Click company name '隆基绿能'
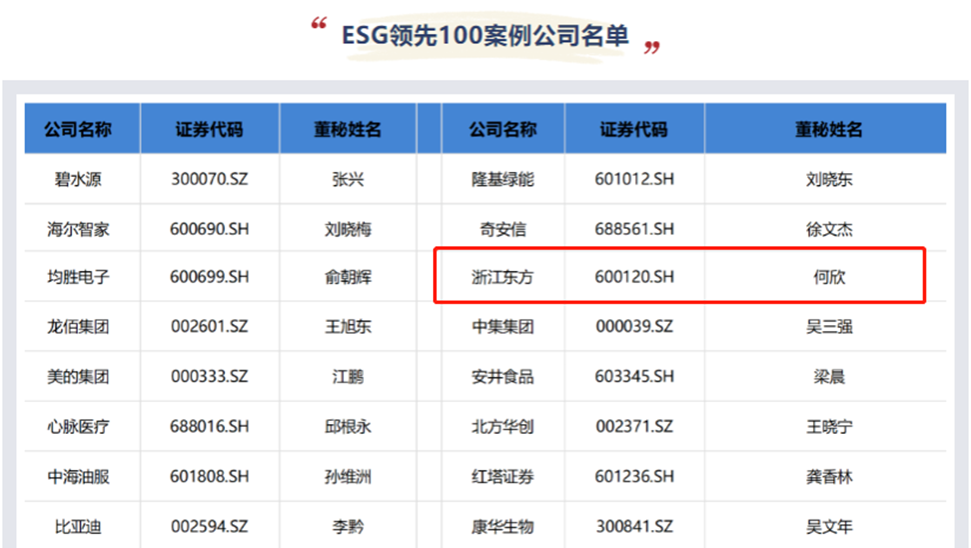971x548 pixels. [503, 180]
